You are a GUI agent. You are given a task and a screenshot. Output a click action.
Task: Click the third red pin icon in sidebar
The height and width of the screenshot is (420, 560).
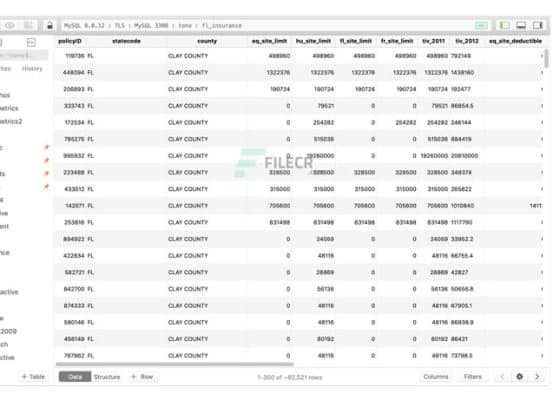tap(46, 174)
